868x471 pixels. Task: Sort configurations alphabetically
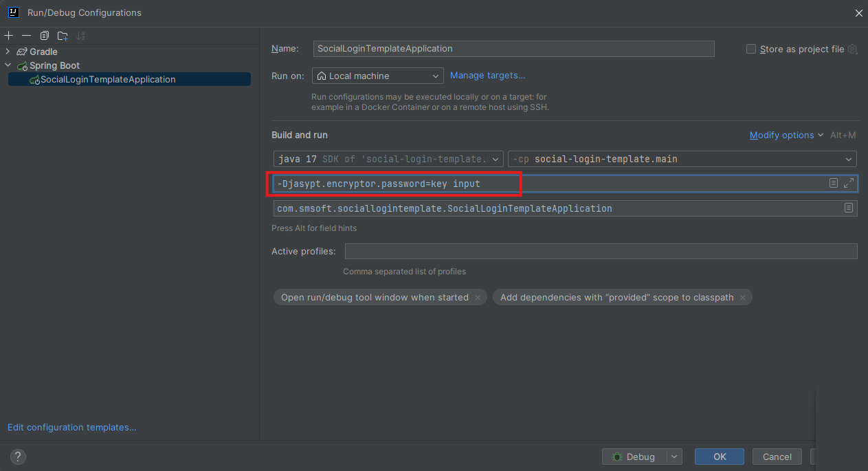(x=81, y=35)
